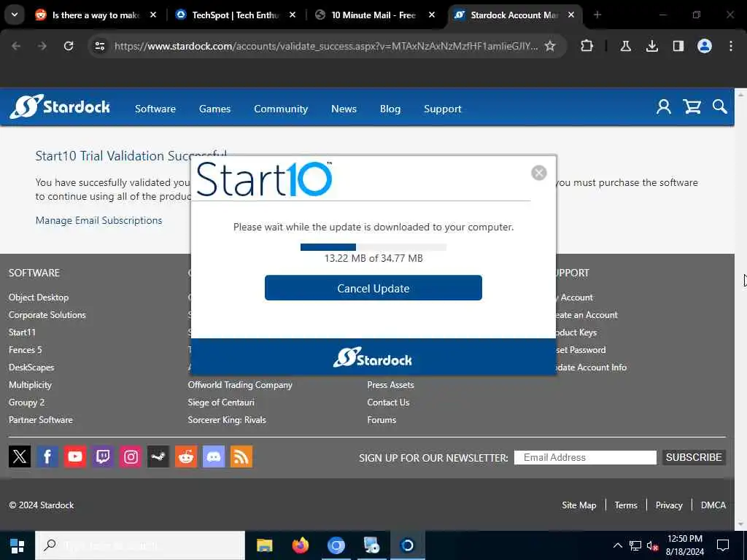Viewport: 747px width, 560px height.
Task: Launch Firefox from the taskbar
Action: [300, 545]
